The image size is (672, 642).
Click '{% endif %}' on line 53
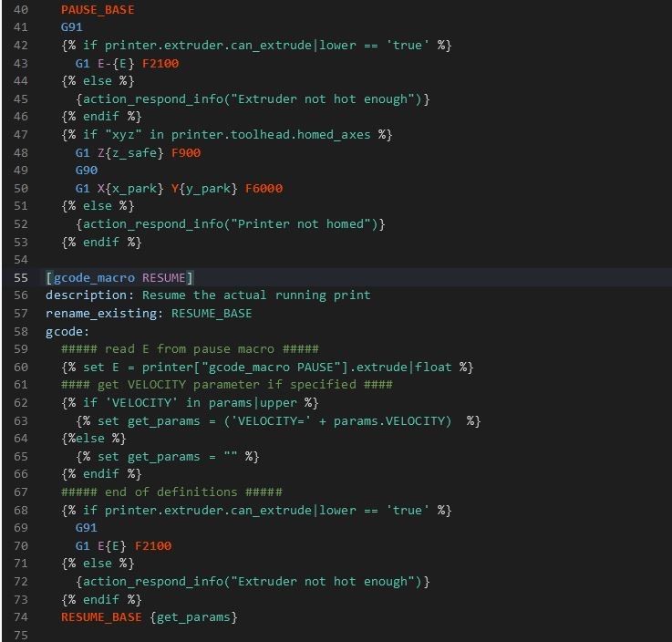[x=101, y=243]
